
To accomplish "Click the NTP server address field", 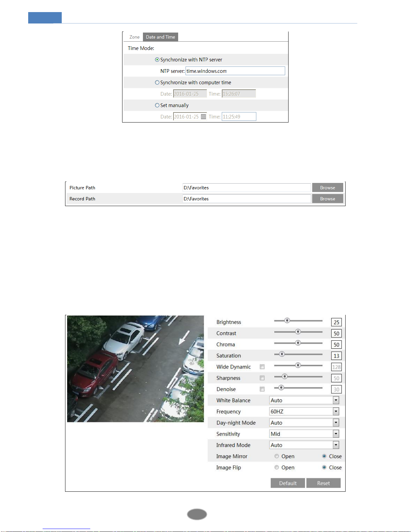I will point(235,71).
